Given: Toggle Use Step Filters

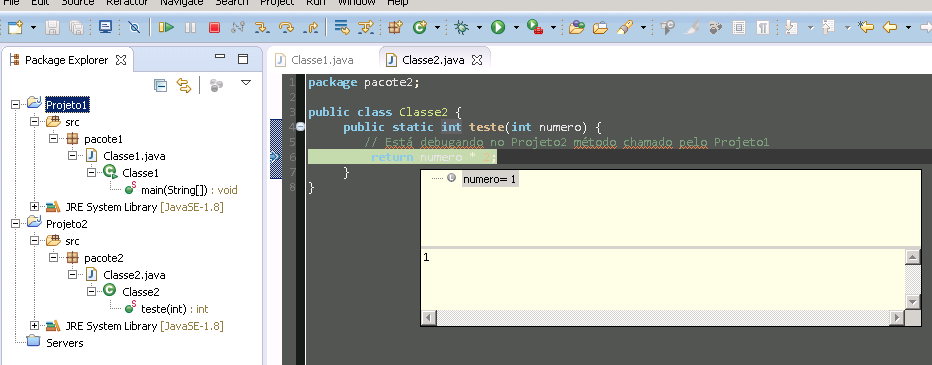Looking at the screenshot, I should tap(367, 27).
